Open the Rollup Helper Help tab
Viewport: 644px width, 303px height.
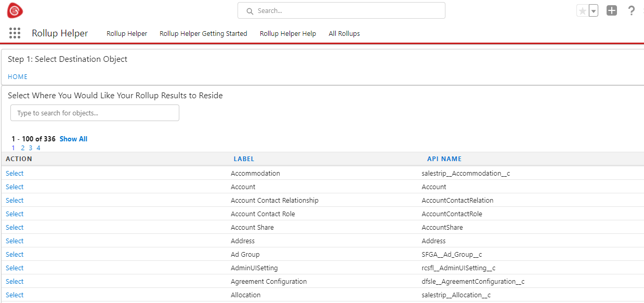(x=288, y=33)
